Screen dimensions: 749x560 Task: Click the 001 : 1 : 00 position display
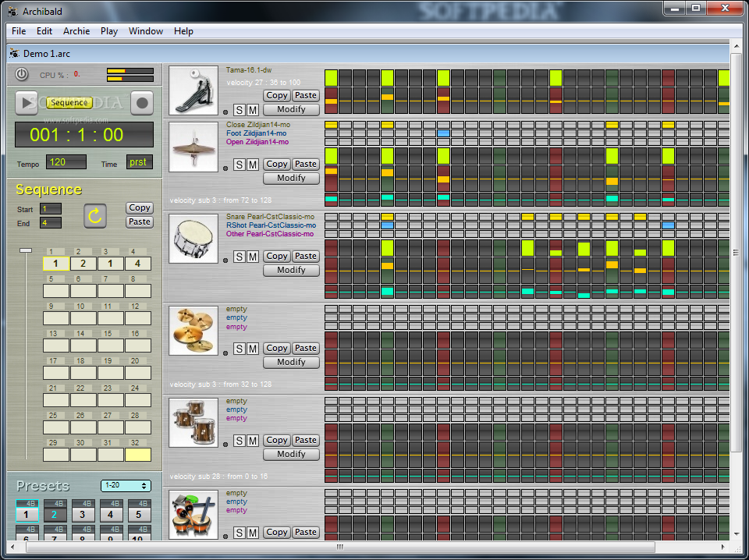point(84,135)
